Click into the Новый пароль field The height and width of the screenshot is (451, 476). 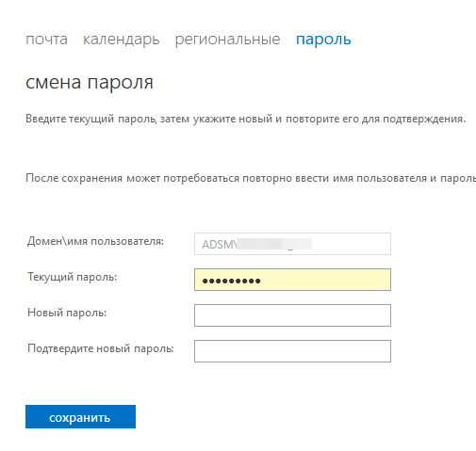292,315
